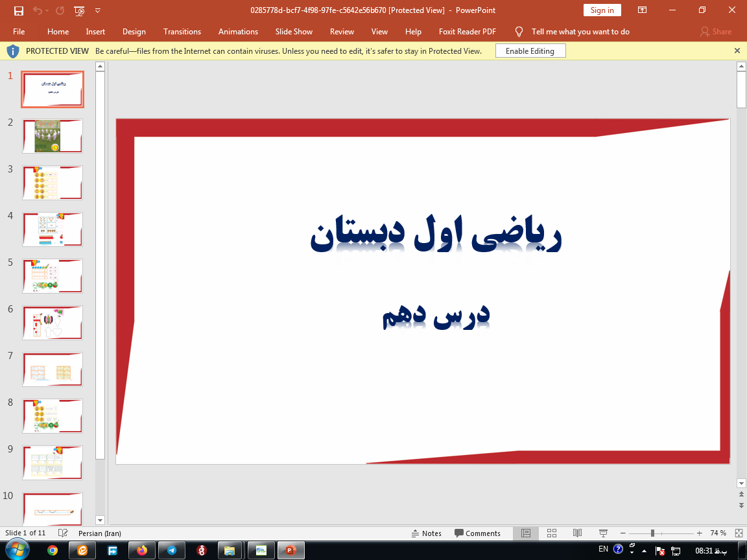Click Enable Editing in the Protected View bar

pyautogui.click(x=530, y=50)
